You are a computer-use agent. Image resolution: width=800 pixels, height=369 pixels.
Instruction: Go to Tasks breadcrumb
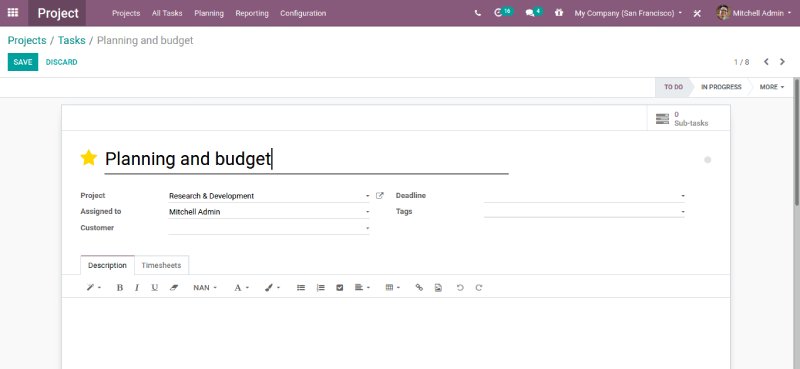(71, 40)
